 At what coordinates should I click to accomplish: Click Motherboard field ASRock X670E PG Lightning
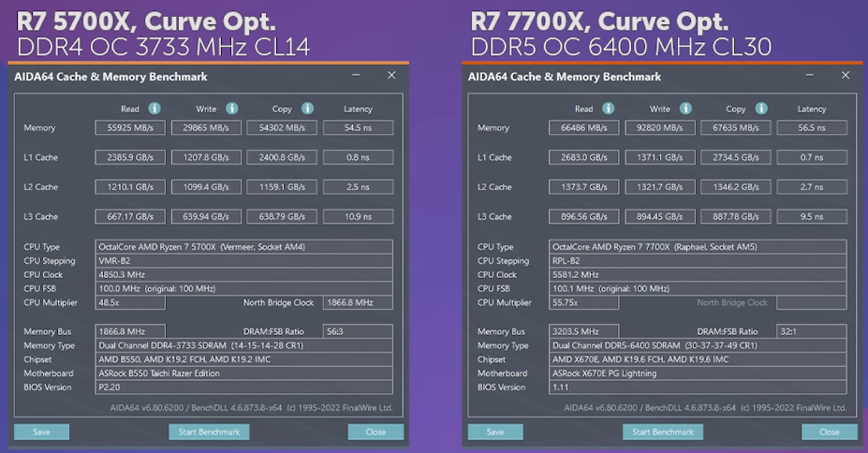click(699, 373)
